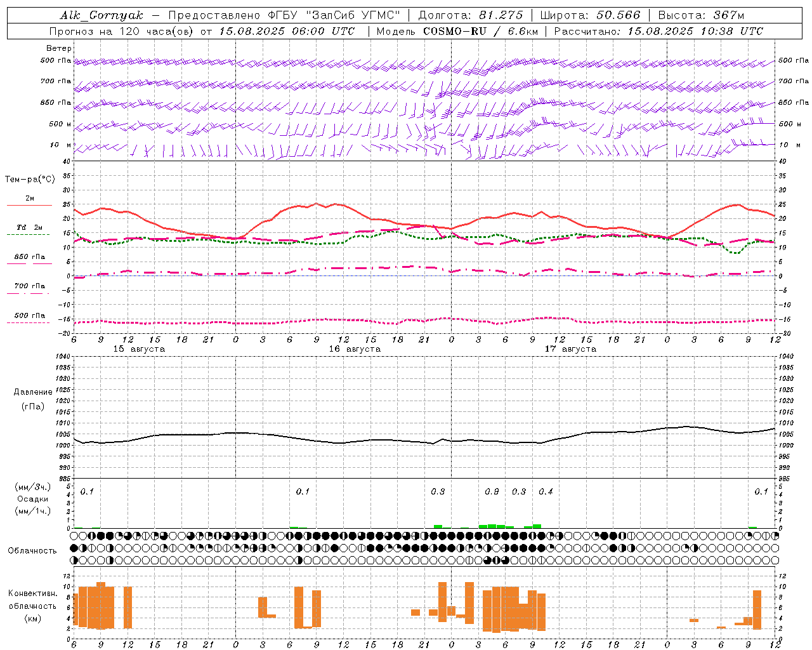Click the latitude value "50.566"

point(619,15)
